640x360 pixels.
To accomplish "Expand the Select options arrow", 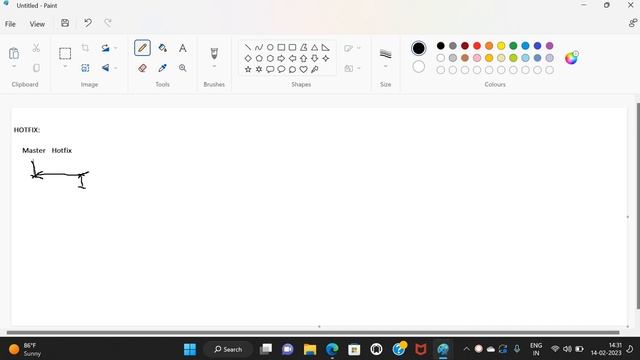I will click(65, 67).
